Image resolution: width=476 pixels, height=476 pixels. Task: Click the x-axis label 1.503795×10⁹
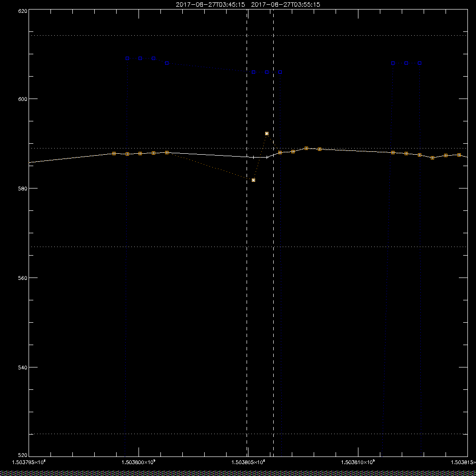[29, 462]
